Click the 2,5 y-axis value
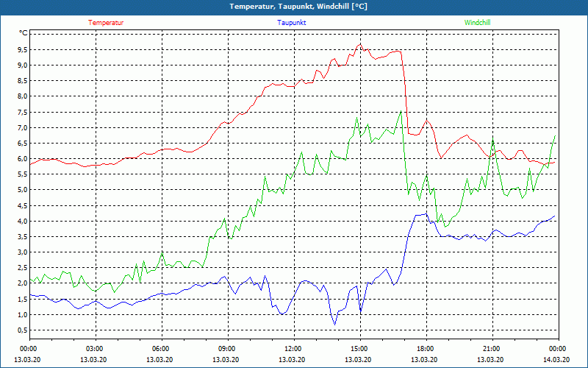588x368 pixels. click(23, 268)
